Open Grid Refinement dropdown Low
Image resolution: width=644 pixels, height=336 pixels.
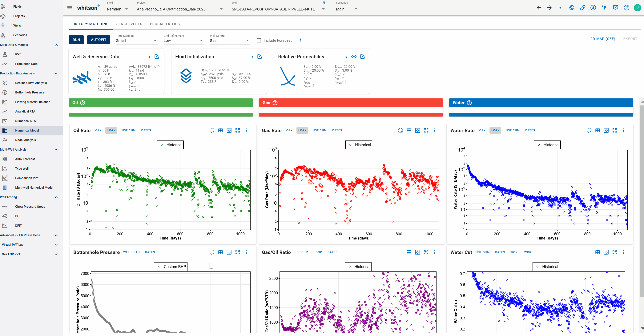(183, 41)
